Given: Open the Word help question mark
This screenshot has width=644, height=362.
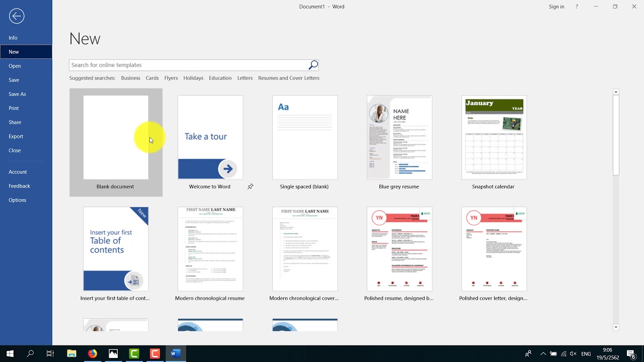Looking at the screenshot, I should click(x=577, y=7).
